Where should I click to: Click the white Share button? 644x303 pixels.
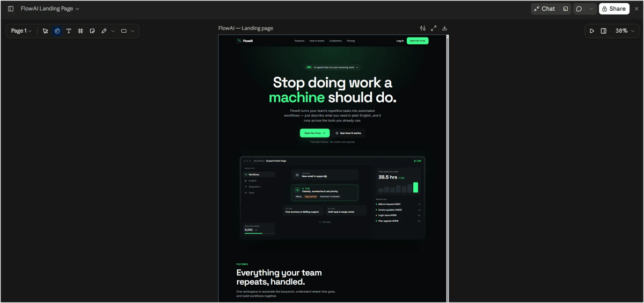point(614,9)
